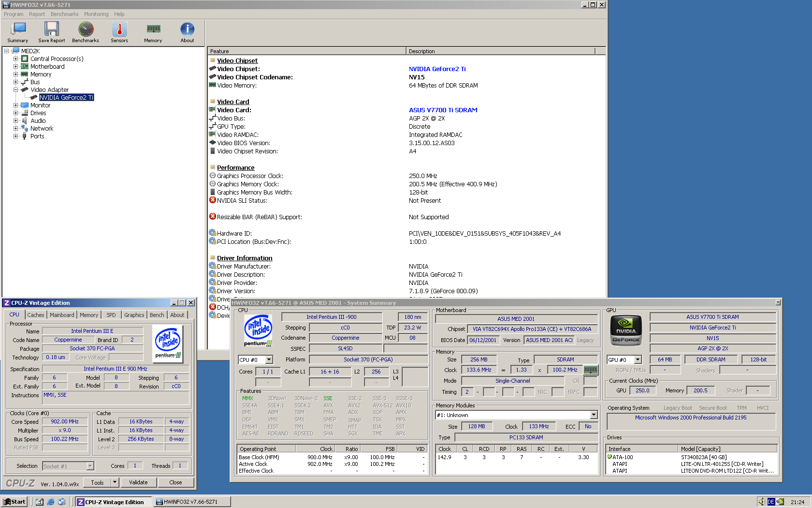Launch Internet Explorer from quick launch
Image resolution: width=812 pixels, height=508 pixels.
pyautogui.click(x=51, y=502)
